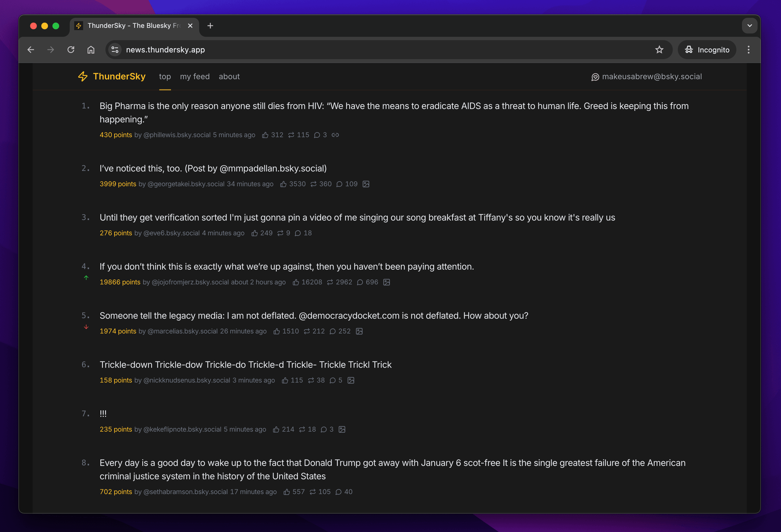Open the Breakfast at Tiffany's verification post
This screenshot has width=781, height=532.
[357, 217]
